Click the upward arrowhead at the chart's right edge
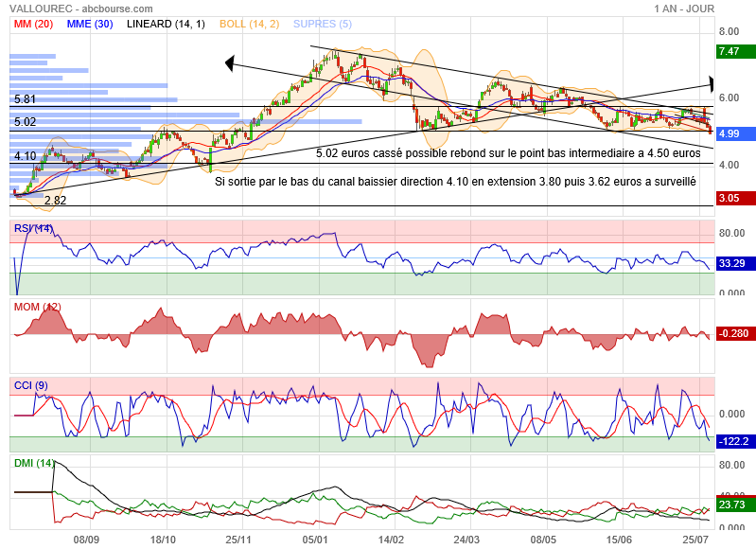 point(711,83)
